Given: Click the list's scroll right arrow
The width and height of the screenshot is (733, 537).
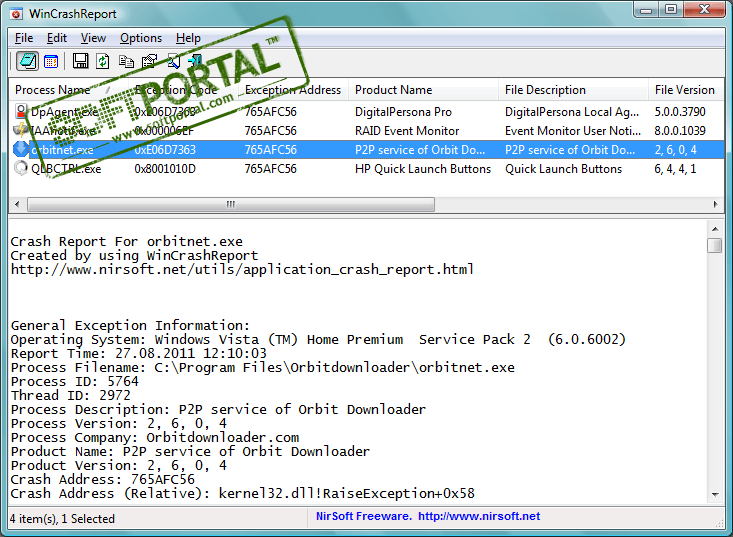Looking at the screenshot, I should (715, 204).
